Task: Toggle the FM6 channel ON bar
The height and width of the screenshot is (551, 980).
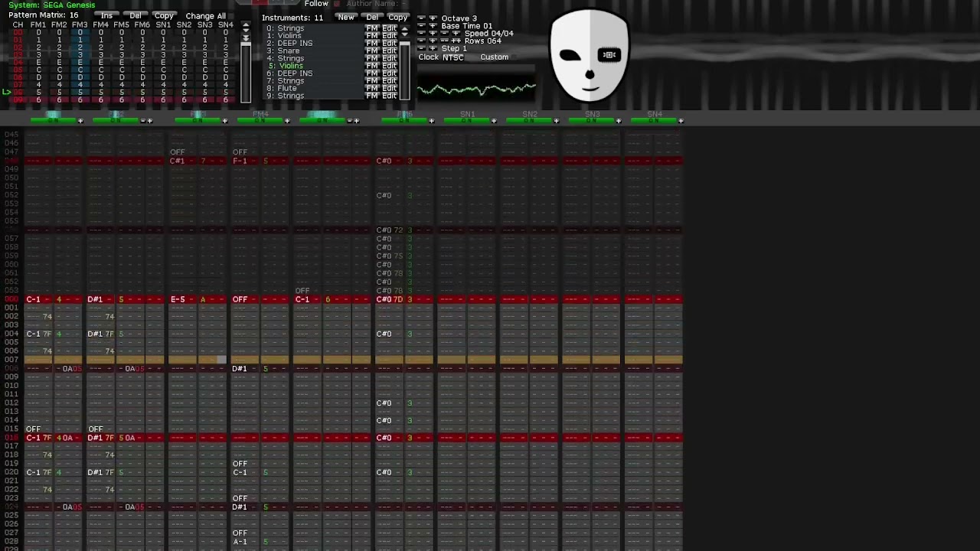Action: click(x=404, y=121)
